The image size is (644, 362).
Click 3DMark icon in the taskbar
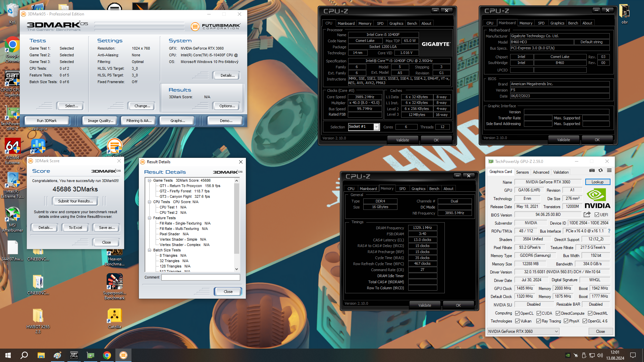[x=123, y=355]
